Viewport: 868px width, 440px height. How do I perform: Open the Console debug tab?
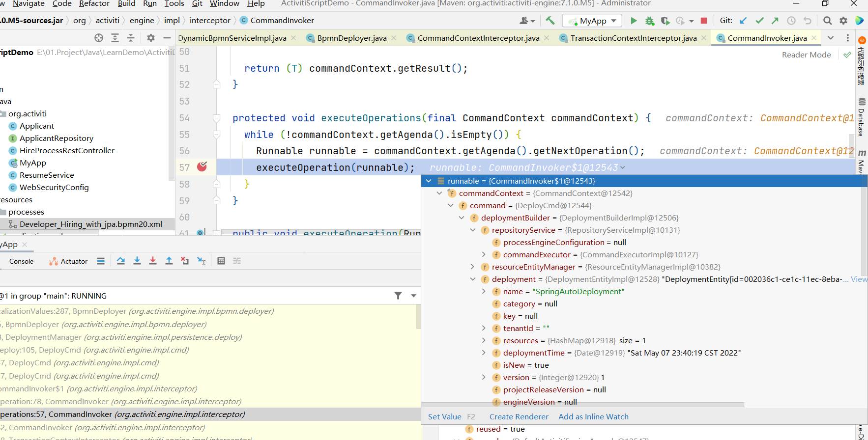point(22,261)
